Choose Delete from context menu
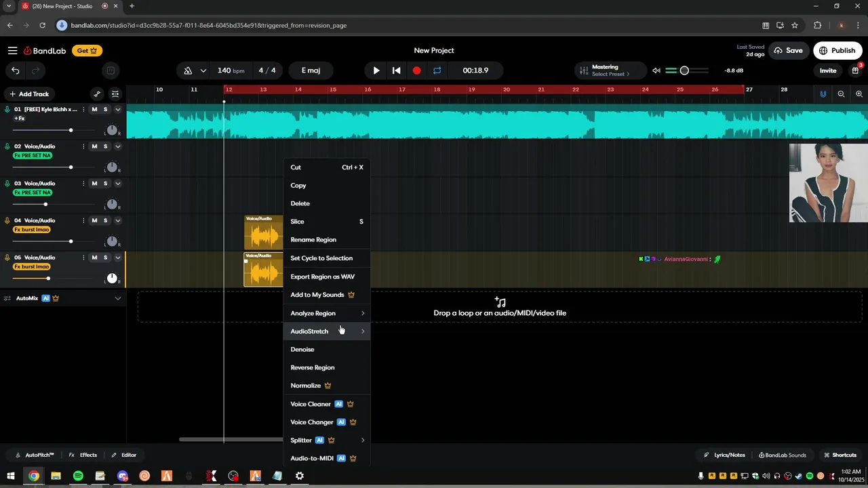The width and height of the screenshot is (868, 488). click(x=327, y=203)
